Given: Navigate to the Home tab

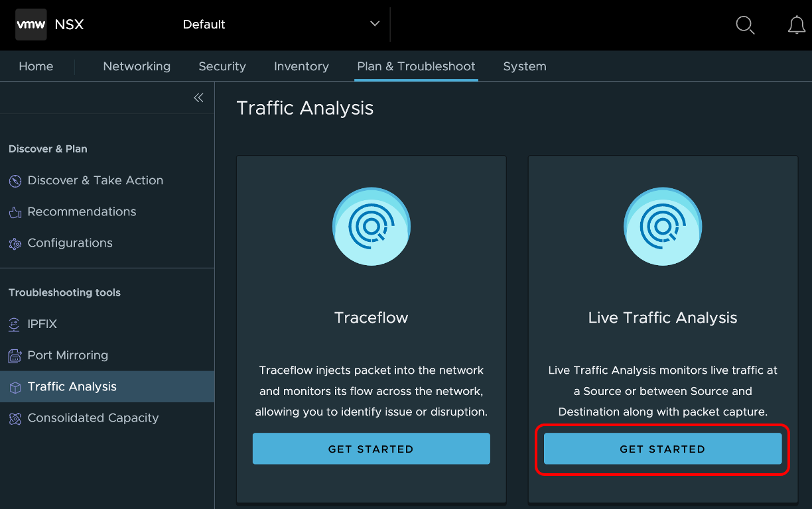Looking at the screenshot, I should [x=36, y=66].
